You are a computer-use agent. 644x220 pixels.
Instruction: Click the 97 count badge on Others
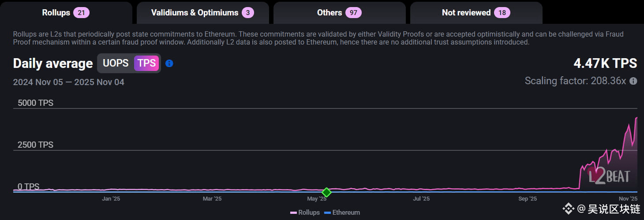click(353, 13)
